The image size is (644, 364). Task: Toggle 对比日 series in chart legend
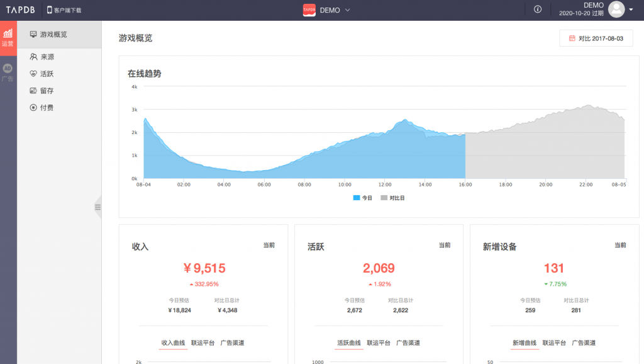[392, 198]
